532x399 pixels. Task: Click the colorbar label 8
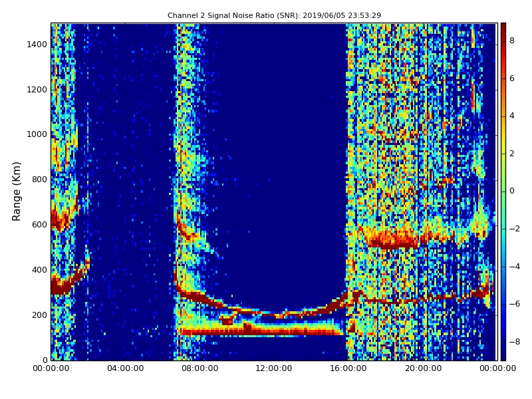click(x=512, y=41)
